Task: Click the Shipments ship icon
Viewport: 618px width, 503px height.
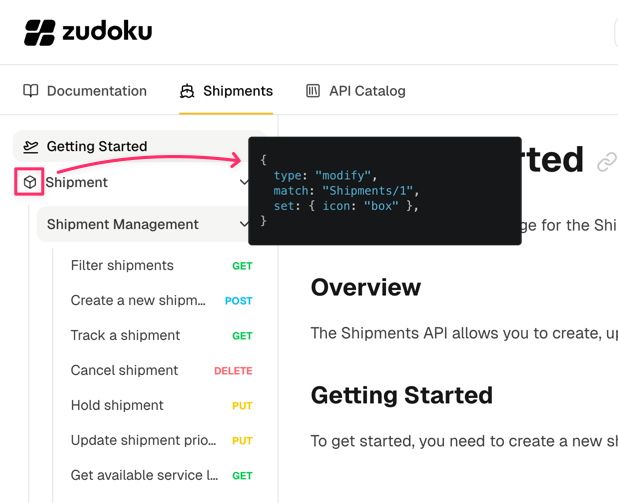Action: pos(187,91)
